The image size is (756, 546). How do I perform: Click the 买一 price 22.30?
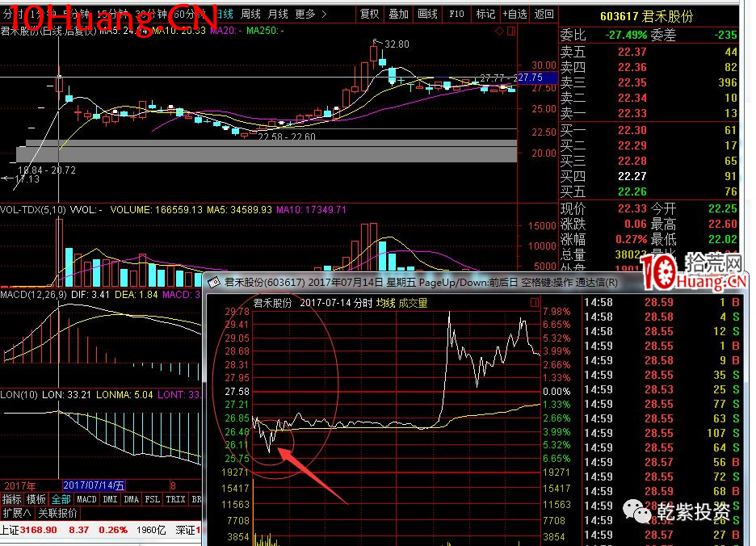coord(632,130)
